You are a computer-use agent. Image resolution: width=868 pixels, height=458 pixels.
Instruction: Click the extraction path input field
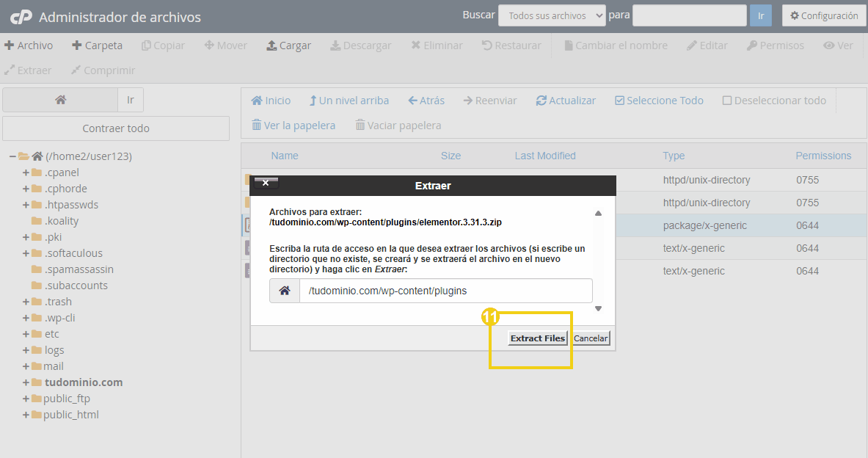coord(445,291)
